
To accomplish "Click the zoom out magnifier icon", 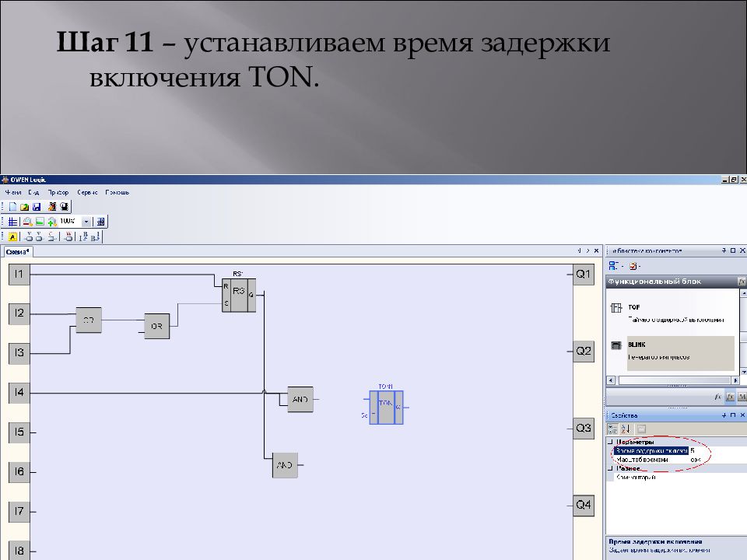I will tap(28, 222).
